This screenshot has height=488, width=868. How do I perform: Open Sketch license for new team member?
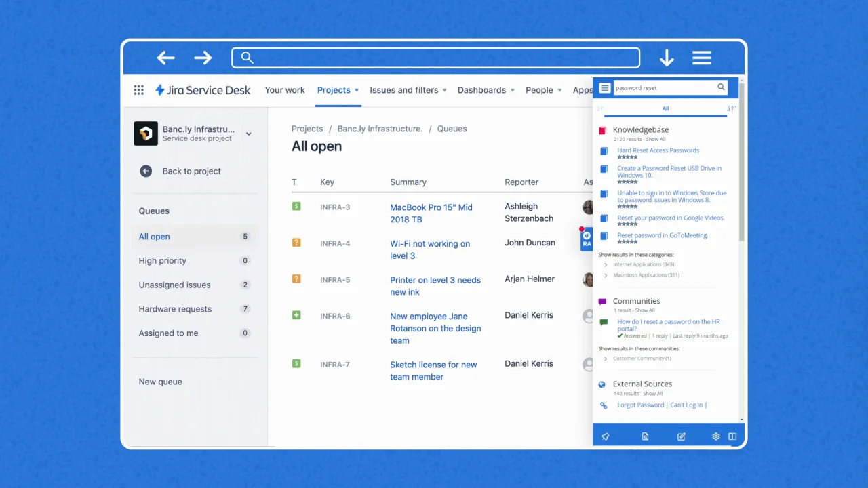(433, 371)
